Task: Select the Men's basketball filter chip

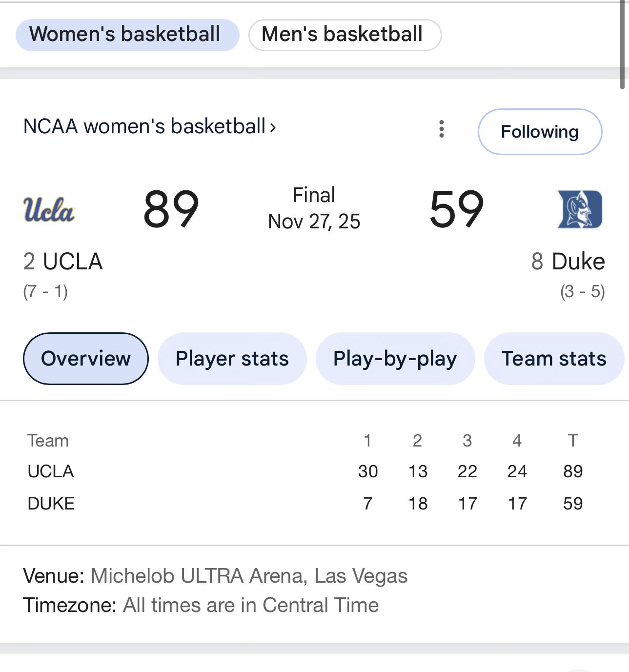Action: click(345, 35)
